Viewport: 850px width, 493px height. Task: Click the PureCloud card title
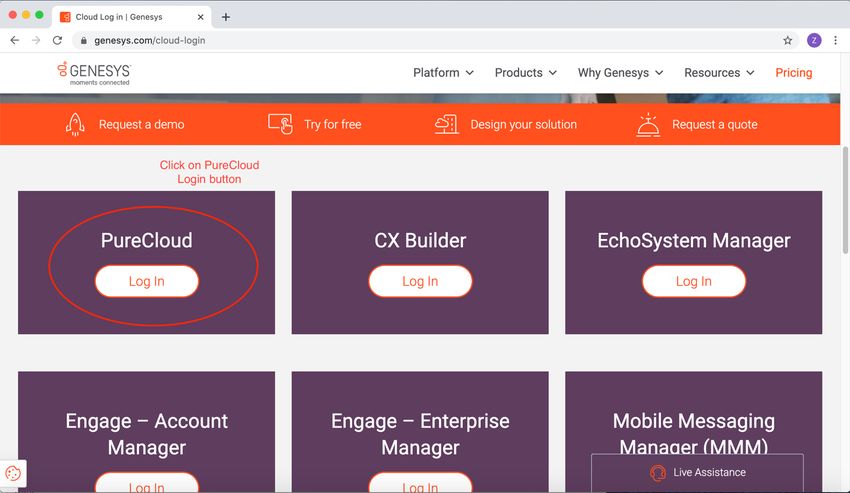pos(146,240)
